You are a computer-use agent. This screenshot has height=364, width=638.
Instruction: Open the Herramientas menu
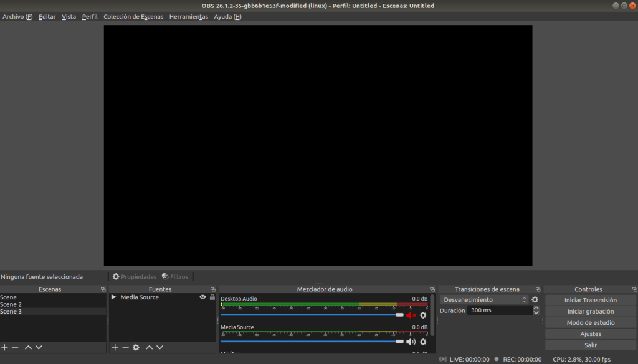click(x=189, y=17)
